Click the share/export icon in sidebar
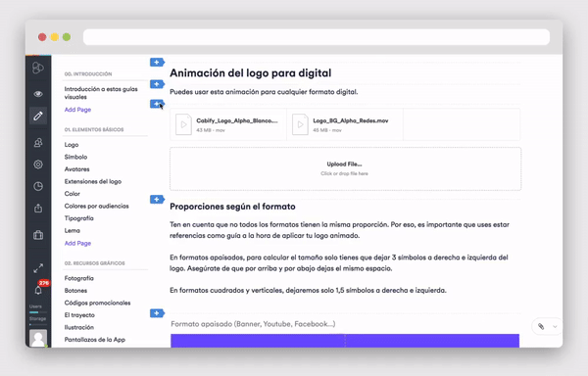The width and height of the screenshot is (588, 376). pyautogui.click(x=38, y=208)
